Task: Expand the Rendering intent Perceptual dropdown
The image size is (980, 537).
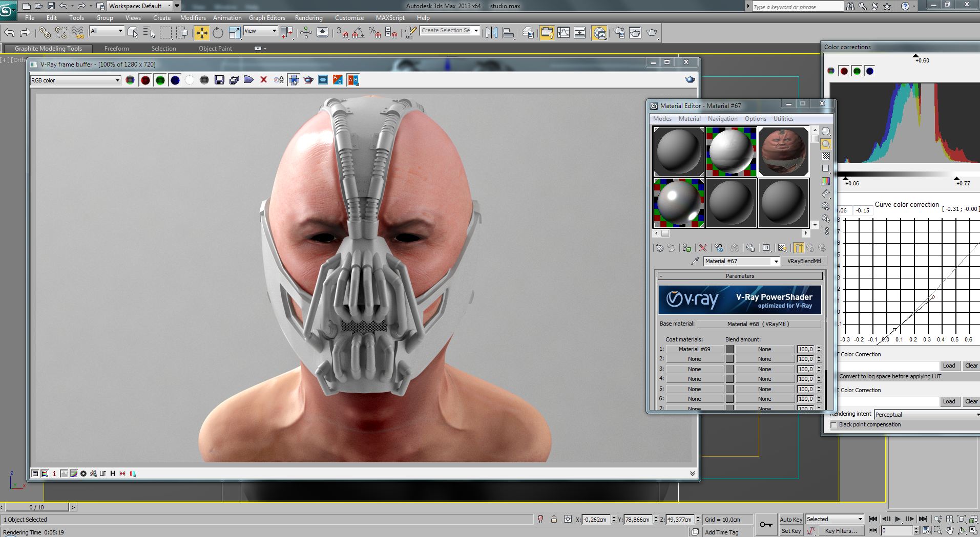Action: pos(926,414)
